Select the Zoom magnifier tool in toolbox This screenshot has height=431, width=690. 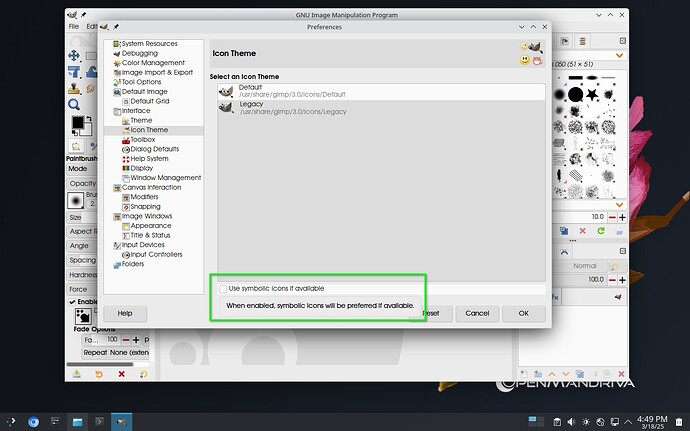[73, 105]
